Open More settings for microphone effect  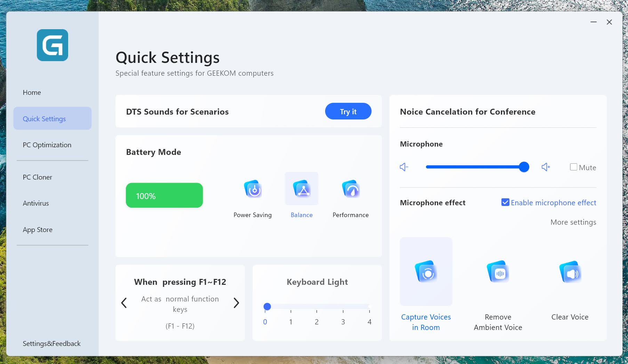[573, 222]
